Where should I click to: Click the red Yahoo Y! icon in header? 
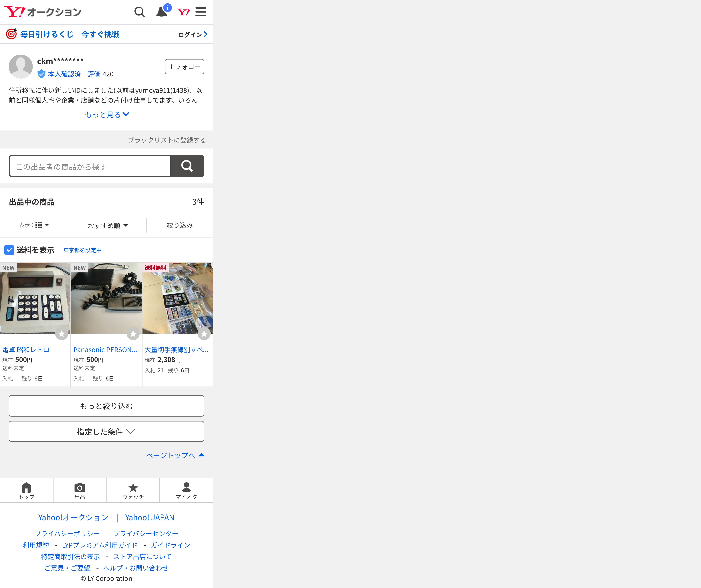(x=183, y=12)
